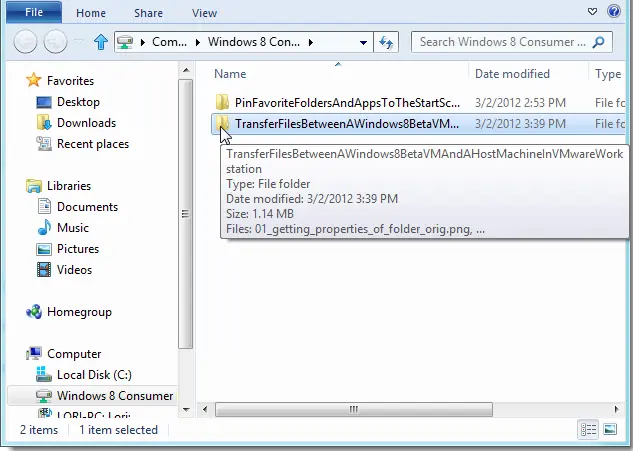Sort by the Type column header
This screenshot has width=633, height=451.
tap(608, 74)
